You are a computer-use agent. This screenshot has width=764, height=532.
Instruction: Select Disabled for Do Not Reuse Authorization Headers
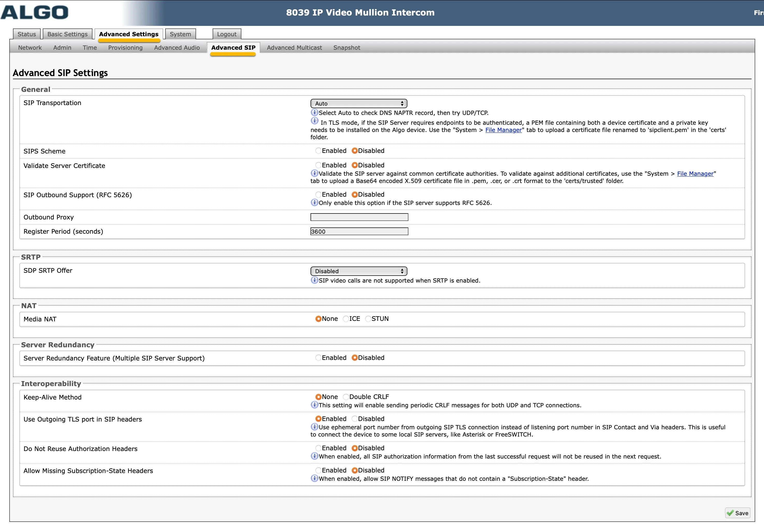click(x=354, y=448)
